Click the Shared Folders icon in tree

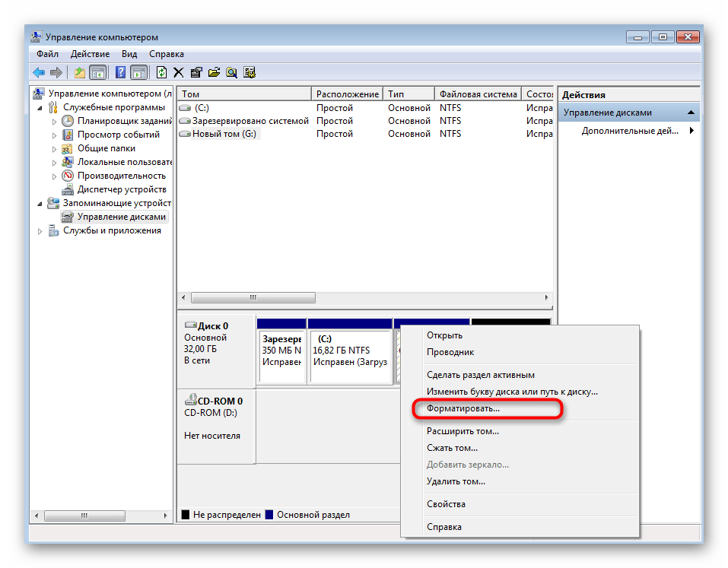point(68,148)
